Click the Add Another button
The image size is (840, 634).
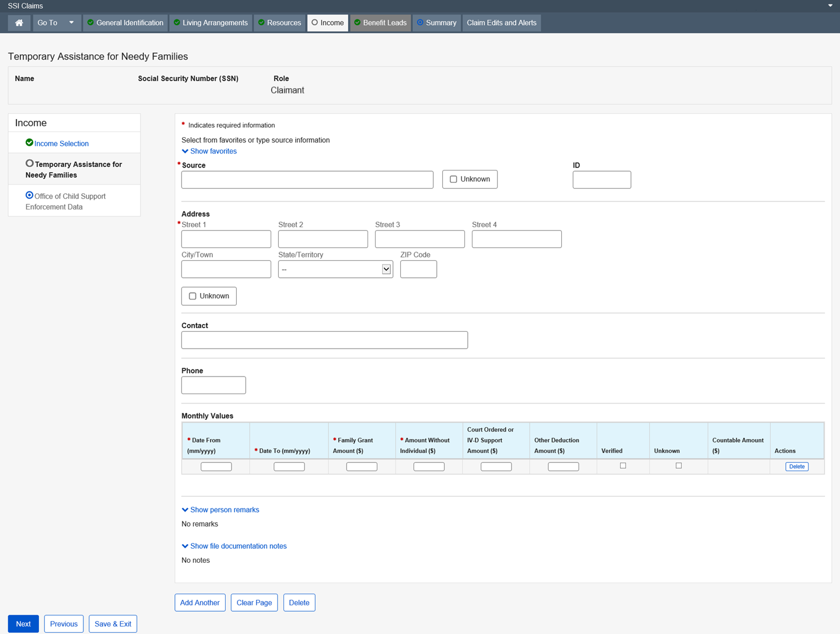[x=200, y=602]
